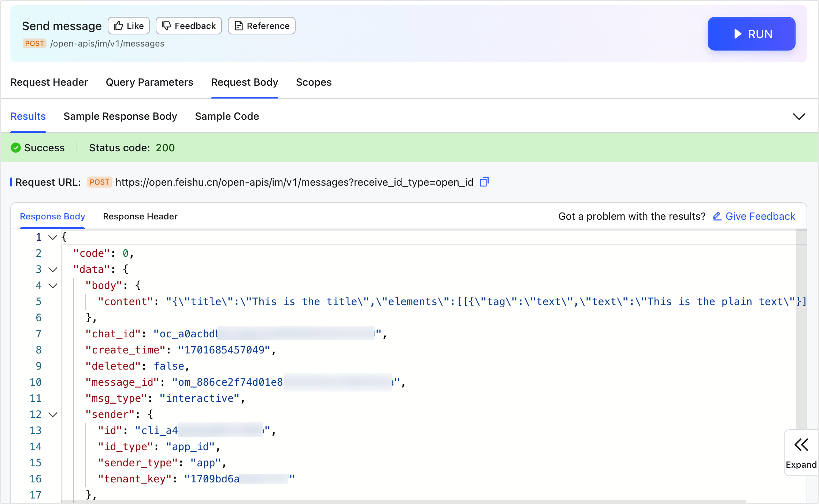Image resolution: width=819 pixels, height=504 pixels.
Task: Click the request URL text
Action: click(x=294, y=182)
